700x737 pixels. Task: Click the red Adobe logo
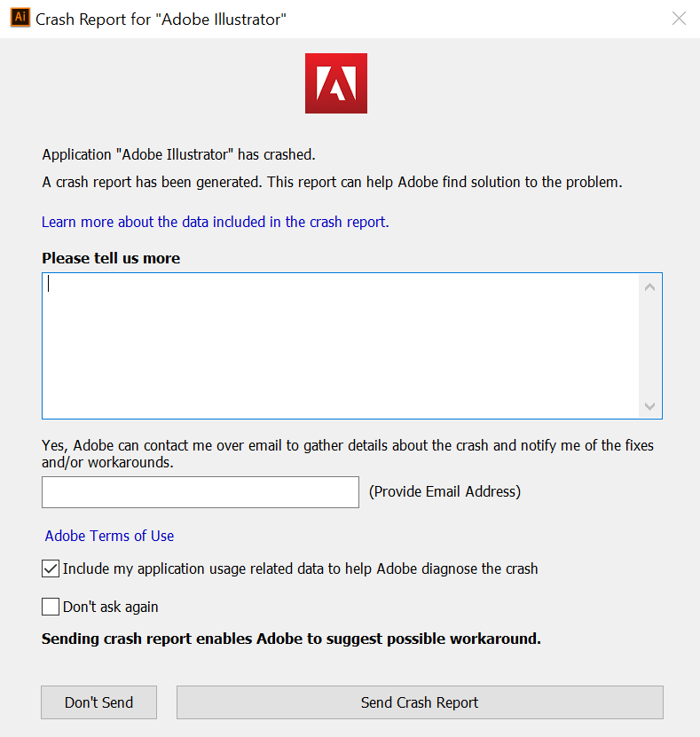click(336, 83)
